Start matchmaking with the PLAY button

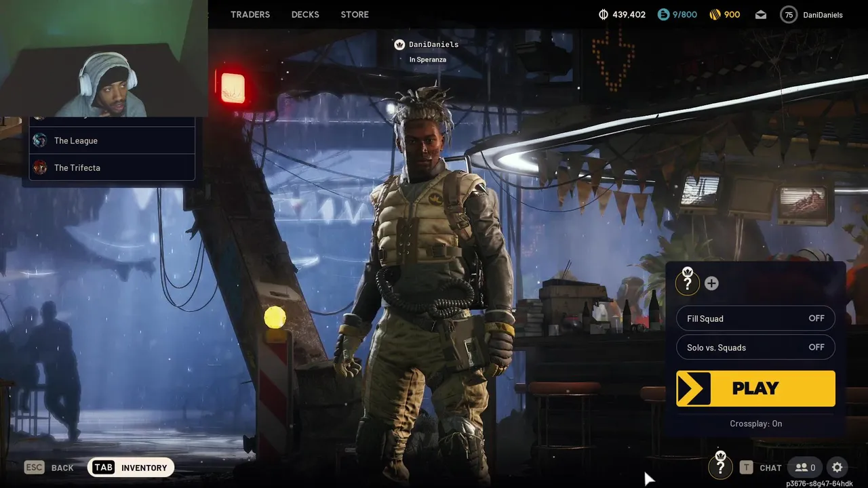755,388
